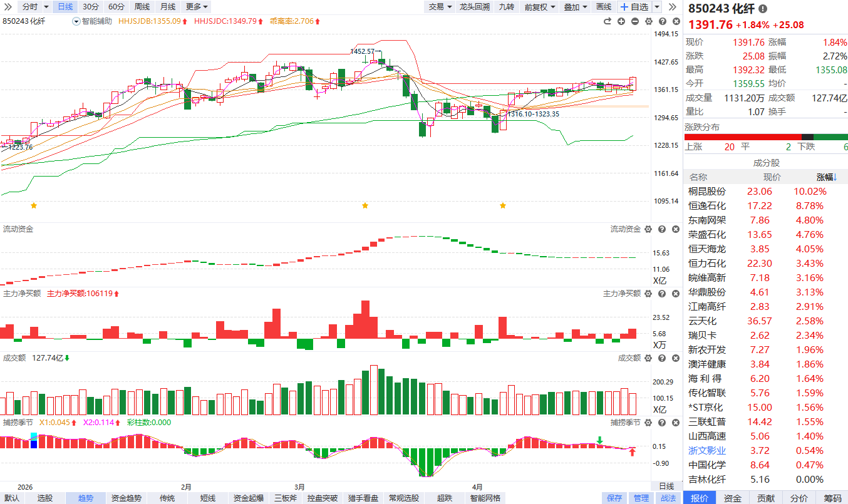Close the 主力净买额 indicator panel
The image size is (848, 504).
point(675,294)
